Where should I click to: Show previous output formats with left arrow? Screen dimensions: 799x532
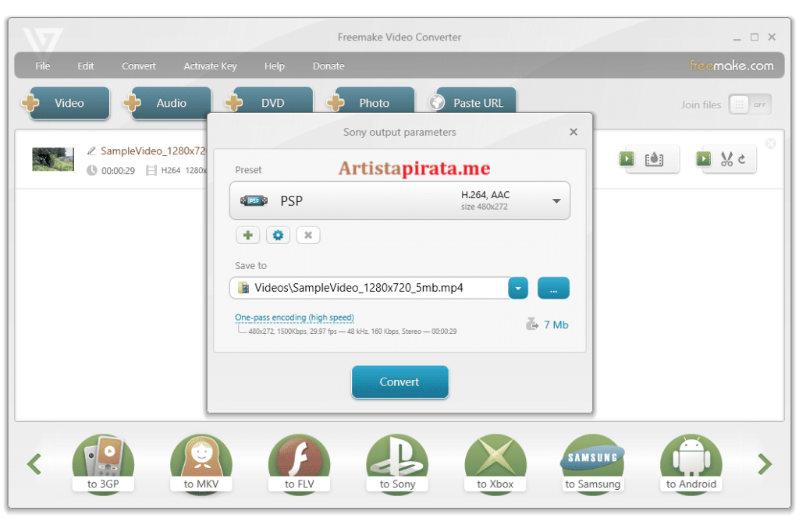click(x=34, y=463)
